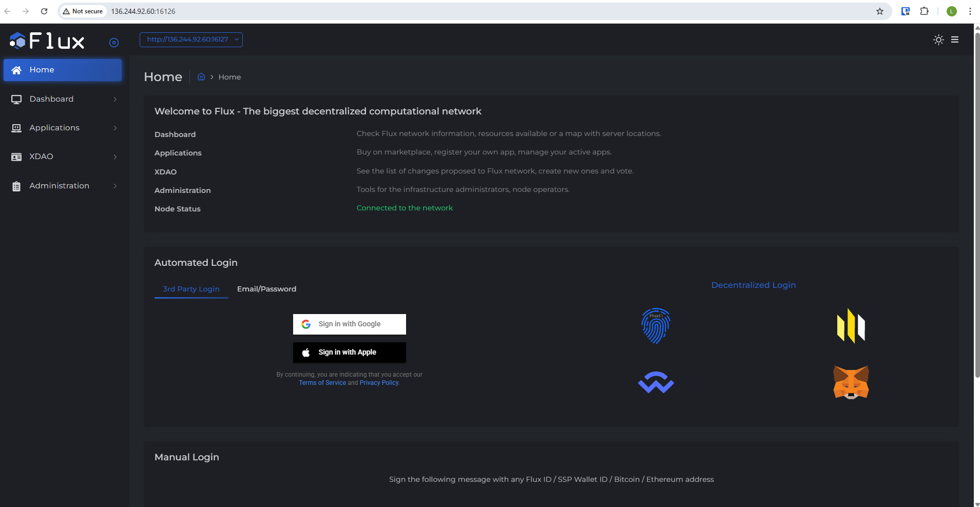Bookmark this page with the star icon

tap(879, 11)
